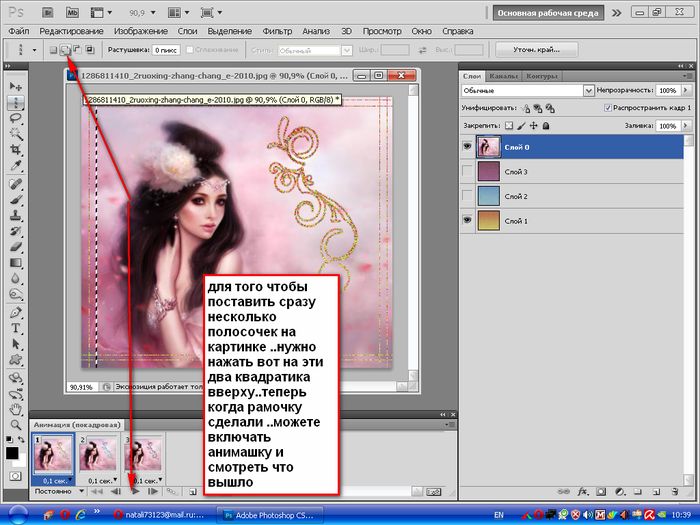Open looping options Постоянно dropdown

coord(82,491)
